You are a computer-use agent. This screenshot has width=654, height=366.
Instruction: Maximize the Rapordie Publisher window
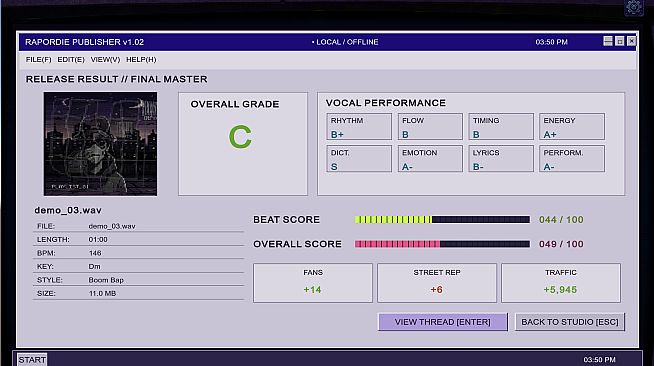point(620,41)
